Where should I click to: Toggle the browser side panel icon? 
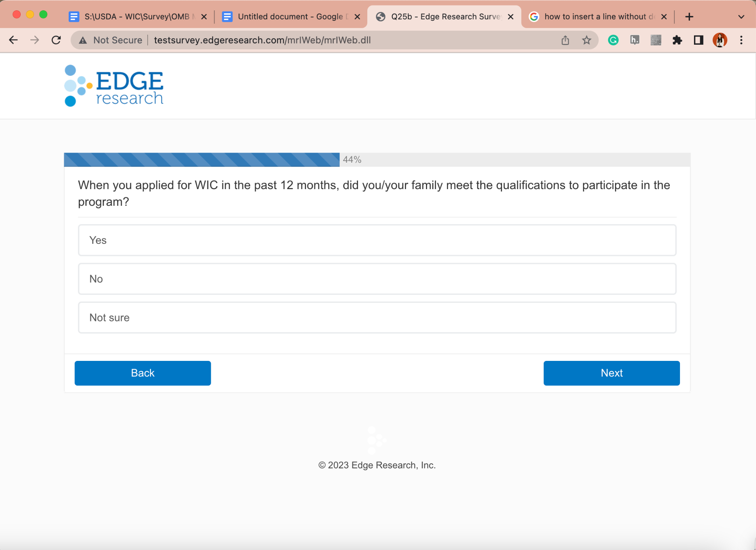point(698,40)
